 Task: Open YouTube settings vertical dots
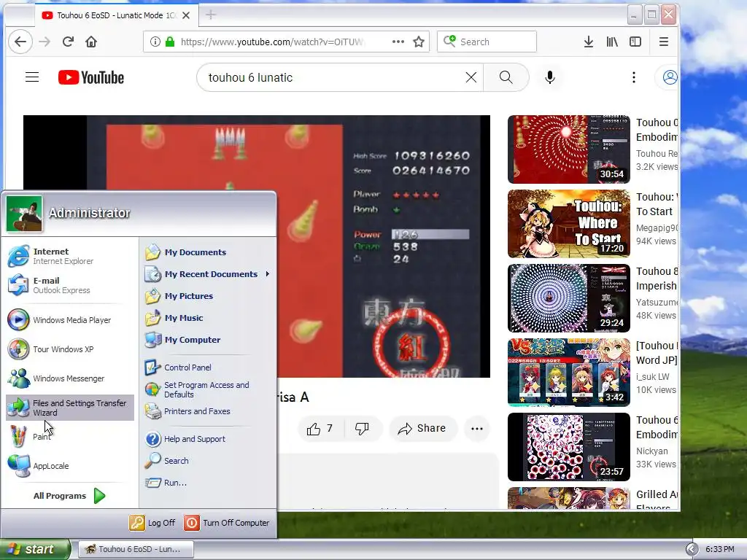pyautogui.click(x=634, y=77)
